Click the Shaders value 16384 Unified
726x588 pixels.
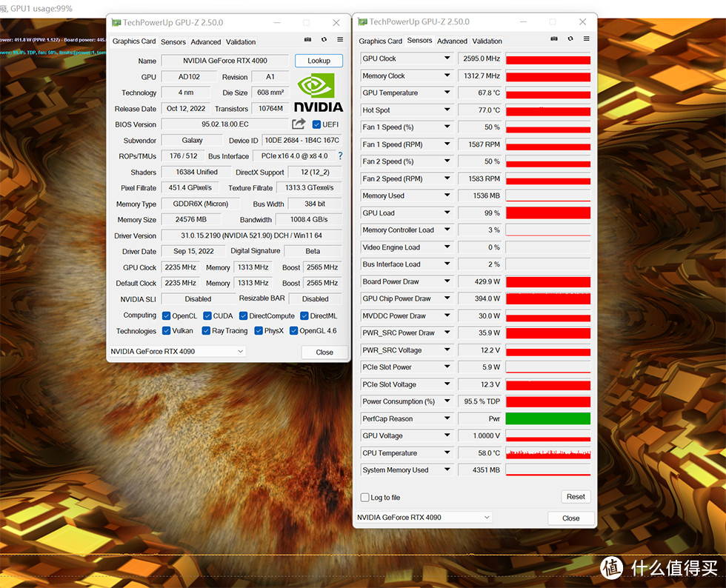click(x=196, y=173)
